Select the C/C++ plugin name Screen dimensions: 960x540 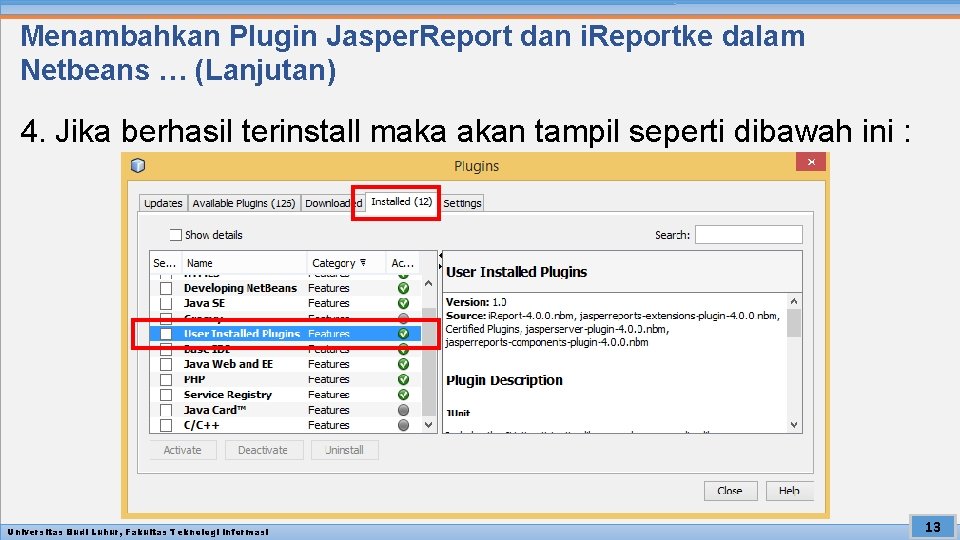coord(201,425)
